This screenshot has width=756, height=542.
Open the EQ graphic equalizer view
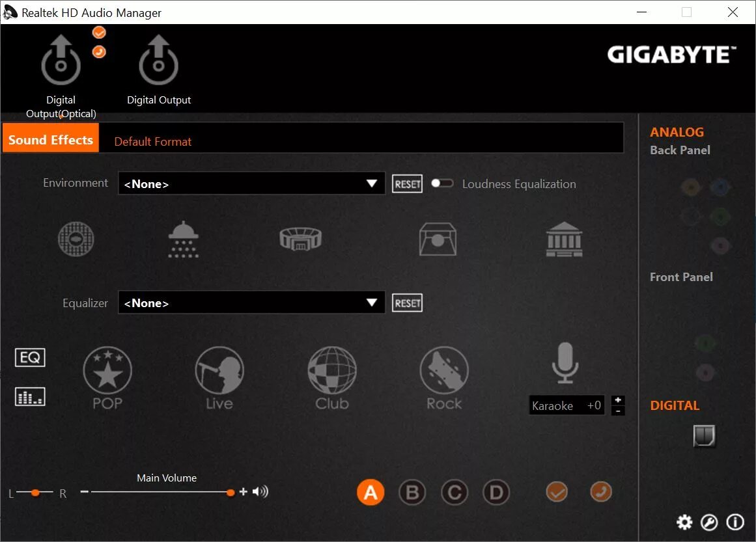(30, 357)
